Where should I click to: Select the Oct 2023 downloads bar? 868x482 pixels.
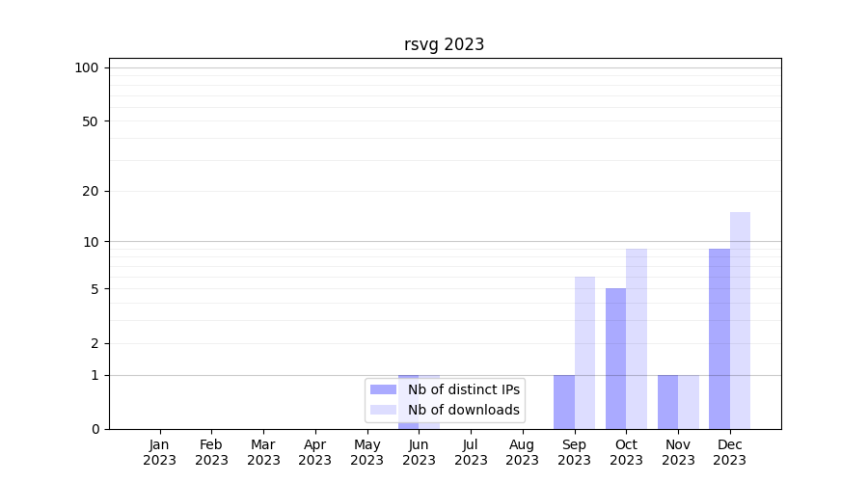pos(637,338)
